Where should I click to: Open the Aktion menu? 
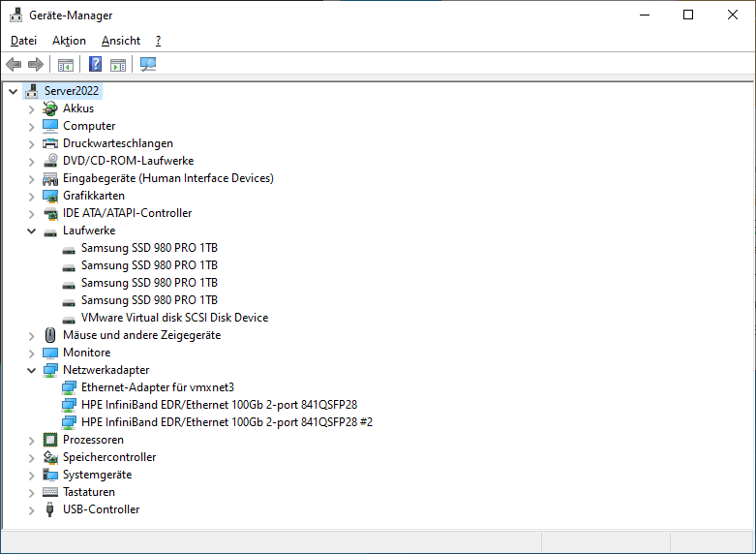[69, 41]
